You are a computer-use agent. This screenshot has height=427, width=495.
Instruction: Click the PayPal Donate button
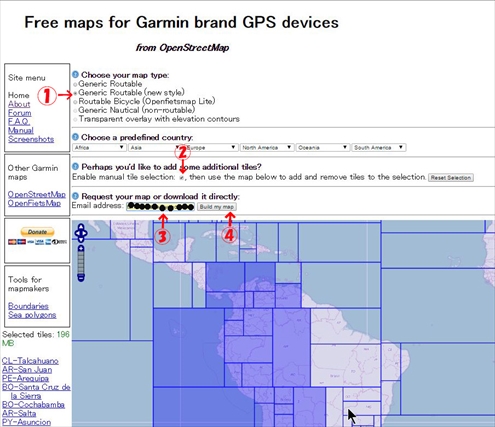pos(37,232)
